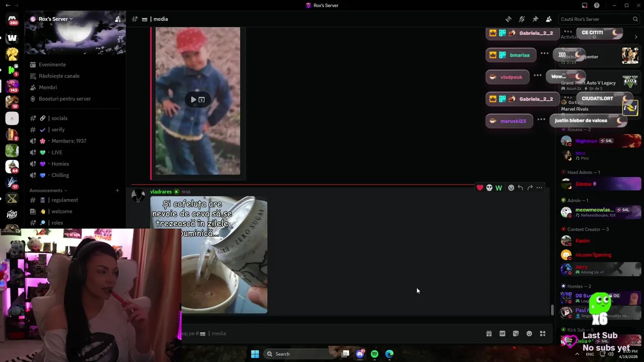Toggle the notification mute bell icon
Screen dimensions: 644x362
point(522,19)
